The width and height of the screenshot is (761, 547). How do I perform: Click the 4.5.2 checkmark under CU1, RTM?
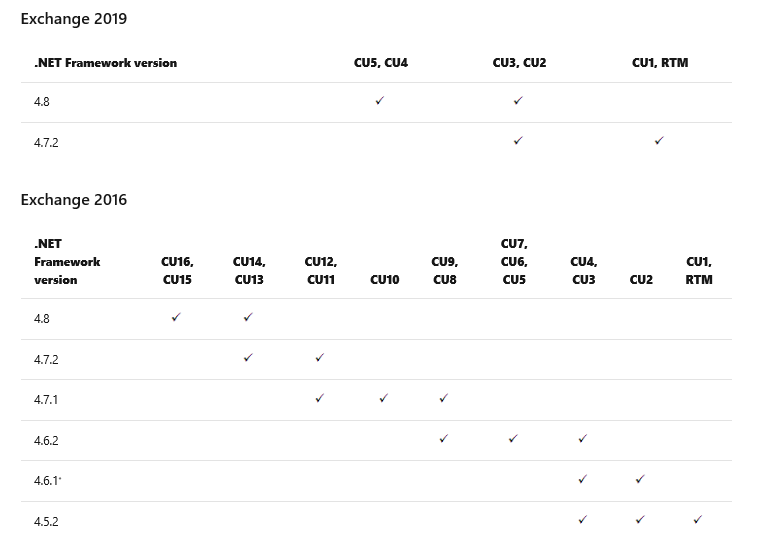[x=697, y=519]
